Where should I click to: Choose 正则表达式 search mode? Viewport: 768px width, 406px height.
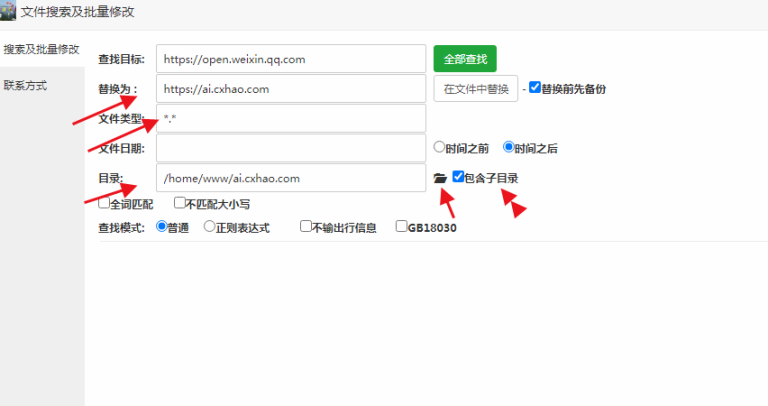209,227
